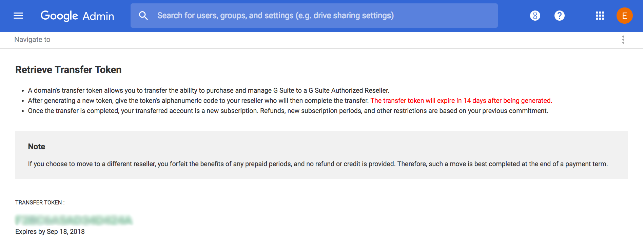Focus the search for users field
Viewport: 644px width, 241px height.
[x=314, y=16]
